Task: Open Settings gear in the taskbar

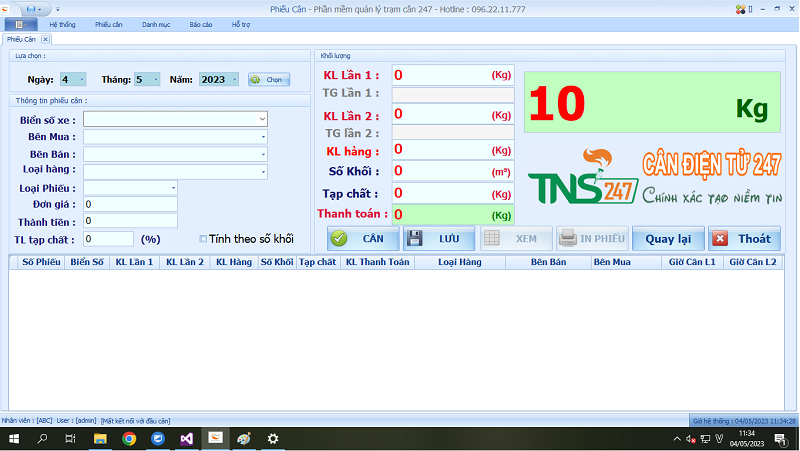Action: point(272,438)
